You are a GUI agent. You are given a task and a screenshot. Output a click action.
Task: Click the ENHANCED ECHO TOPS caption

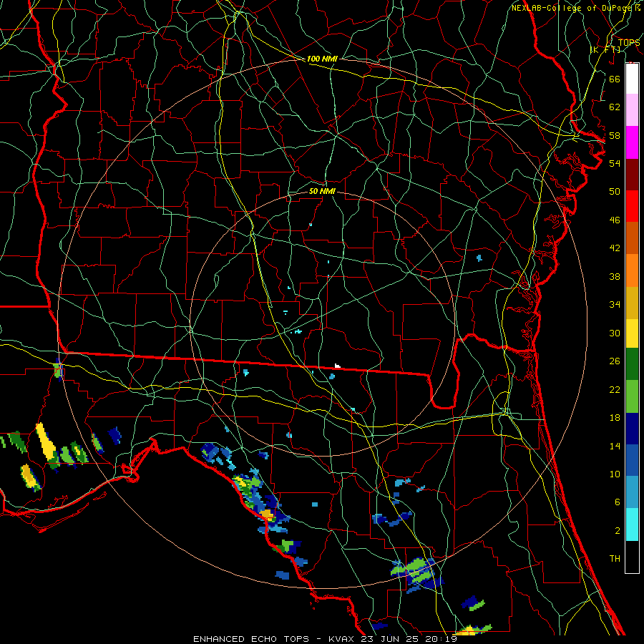(x=251, y=639)
